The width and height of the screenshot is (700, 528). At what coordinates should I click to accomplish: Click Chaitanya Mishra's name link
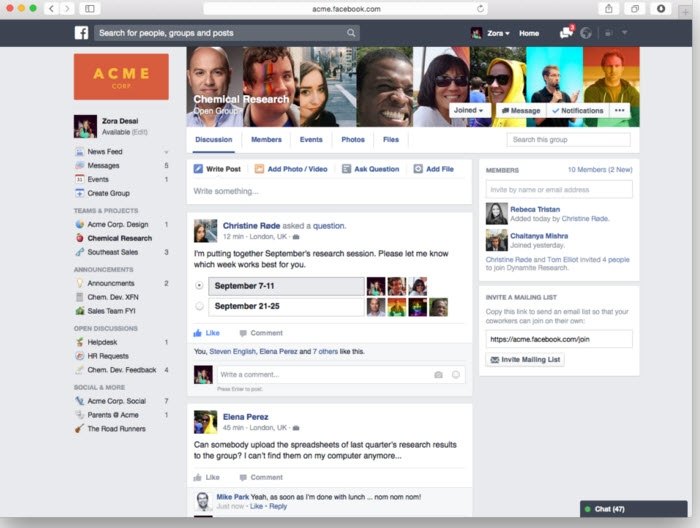(x=539, y=236)
